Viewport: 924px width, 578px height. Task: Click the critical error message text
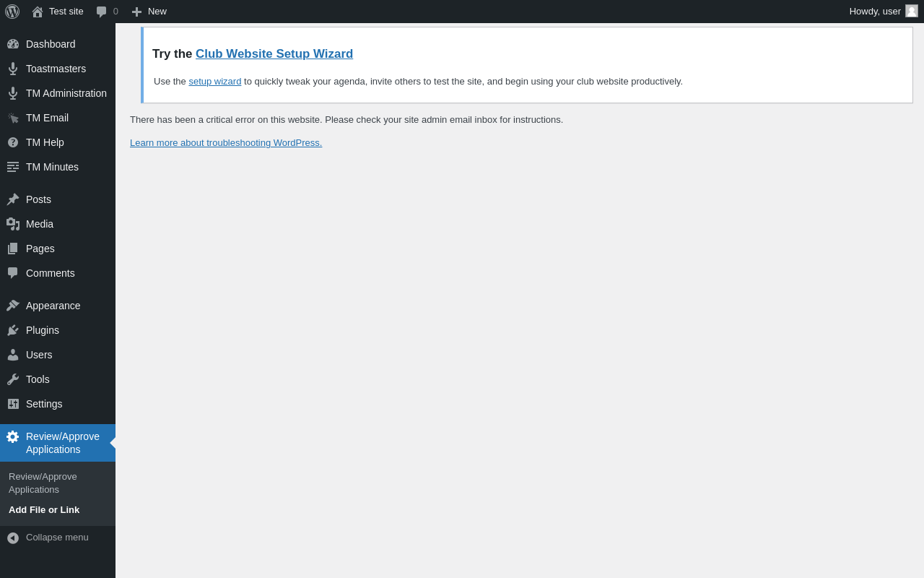(x=346, y=120)
